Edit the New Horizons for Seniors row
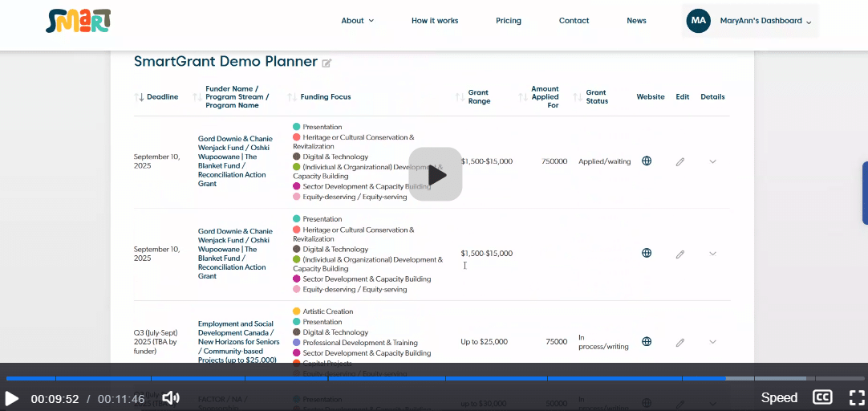Image resolution: width=868 pixels, height=411 pixels. (679, 342)
